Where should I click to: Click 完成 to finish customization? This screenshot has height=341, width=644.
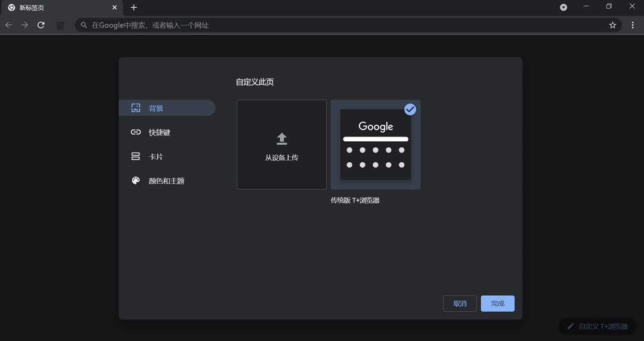pyautogui.click(x=498, y=303)
